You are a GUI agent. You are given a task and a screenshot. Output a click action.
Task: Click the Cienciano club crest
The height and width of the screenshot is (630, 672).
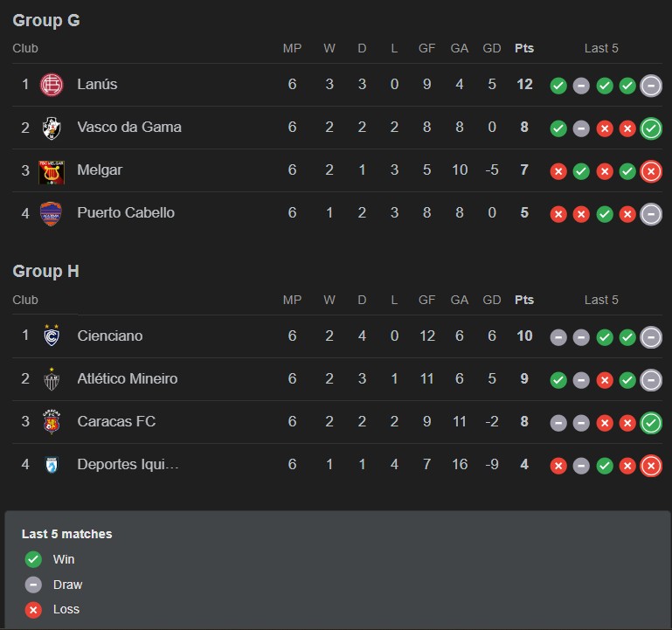click(x=52, y=336)
